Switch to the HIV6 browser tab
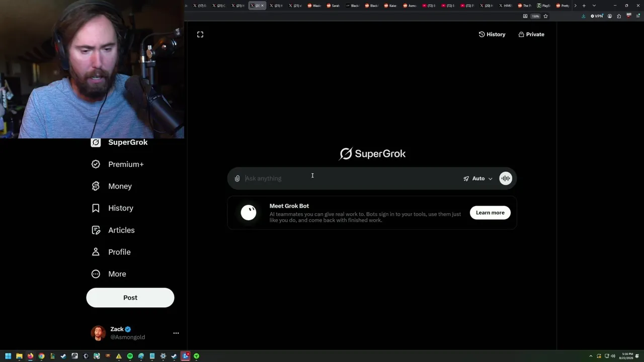Viewport: 644px width, 362px height. [506, 6]
